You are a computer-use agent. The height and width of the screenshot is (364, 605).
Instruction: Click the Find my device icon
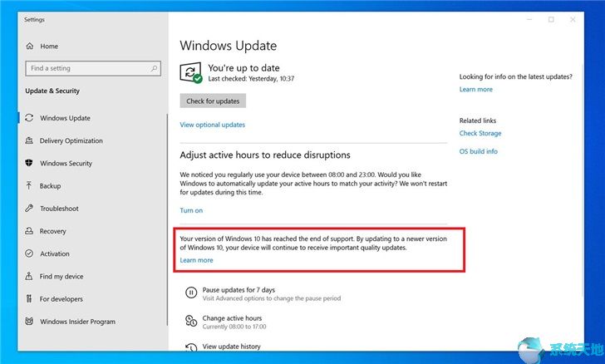[x=29, y=276]
